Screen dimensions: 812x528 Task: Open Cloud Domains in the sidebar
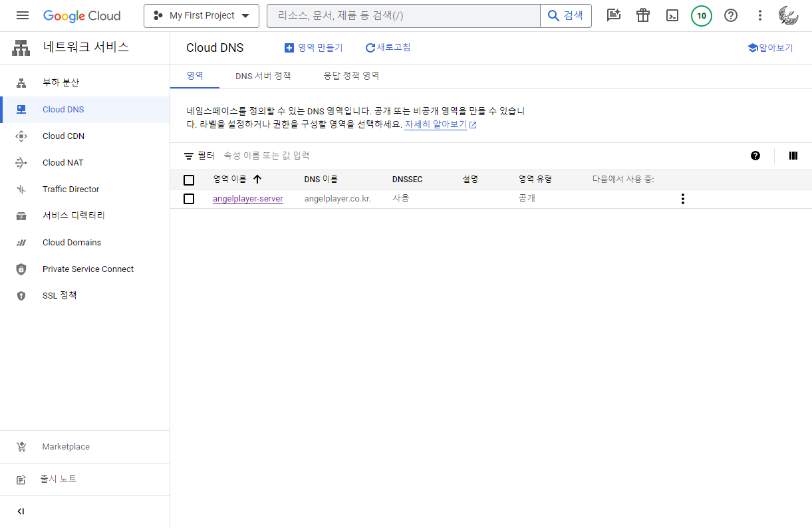tap(85, 242)
